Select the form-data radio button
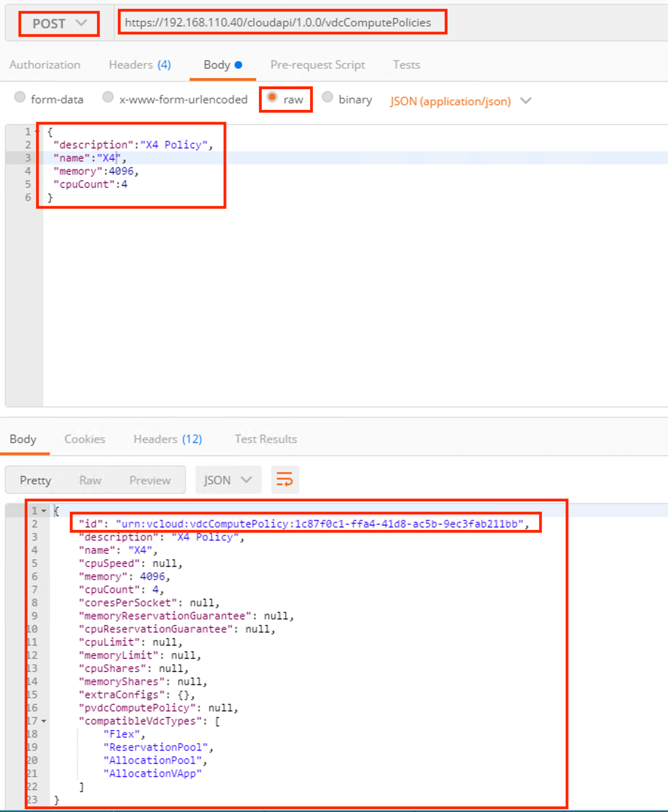 [20, 97]
